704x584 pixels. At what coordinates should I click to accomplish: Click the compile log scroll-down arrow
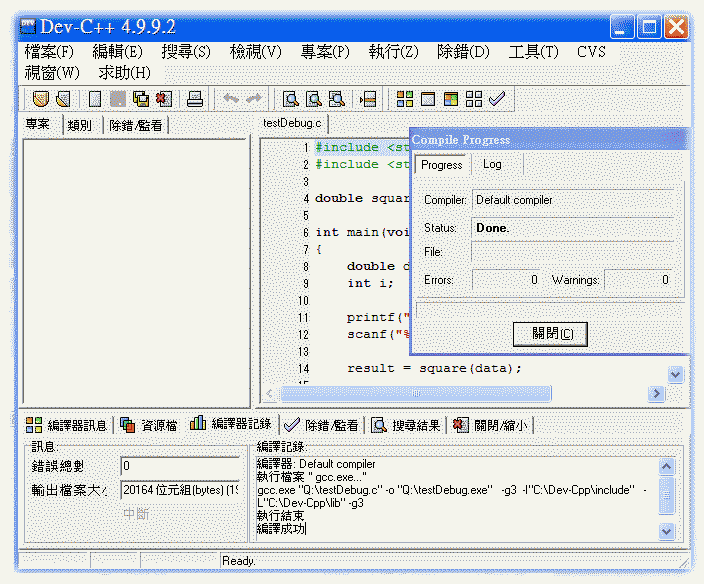(667, 531)
